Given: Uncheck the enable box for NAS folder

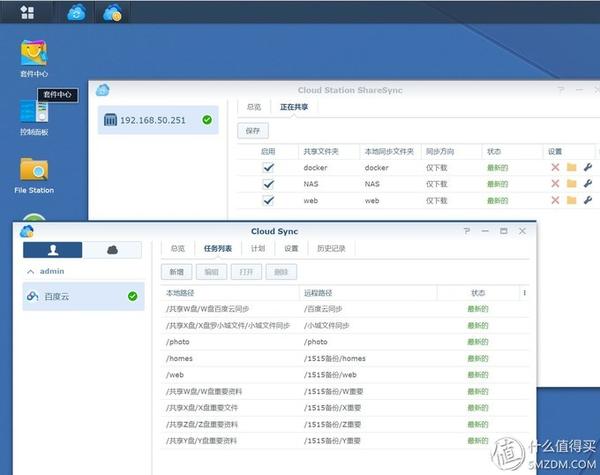Looking at the screenshot, I should (268, 184).
